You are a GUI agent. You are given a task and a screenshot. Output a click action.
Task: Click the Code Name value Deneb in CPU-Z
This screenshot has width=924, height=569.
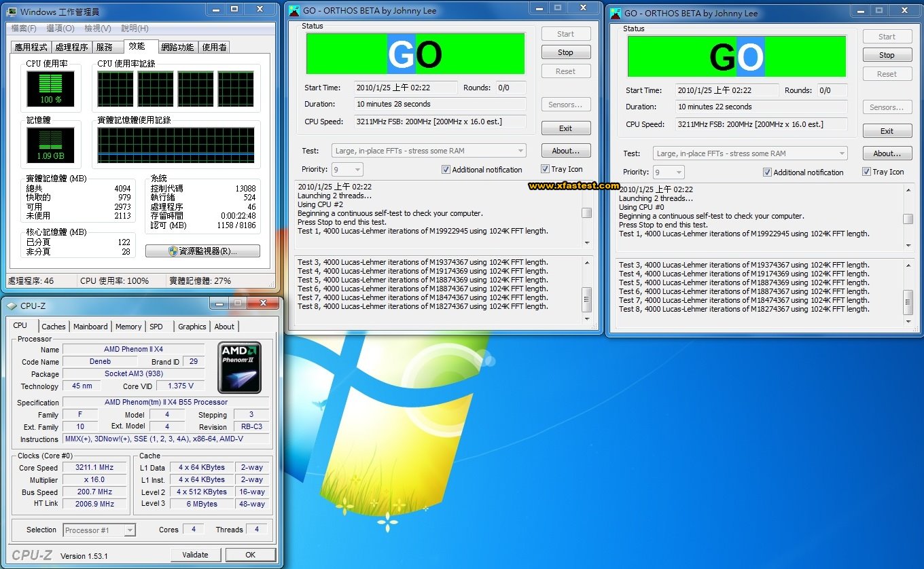[100, 362]
